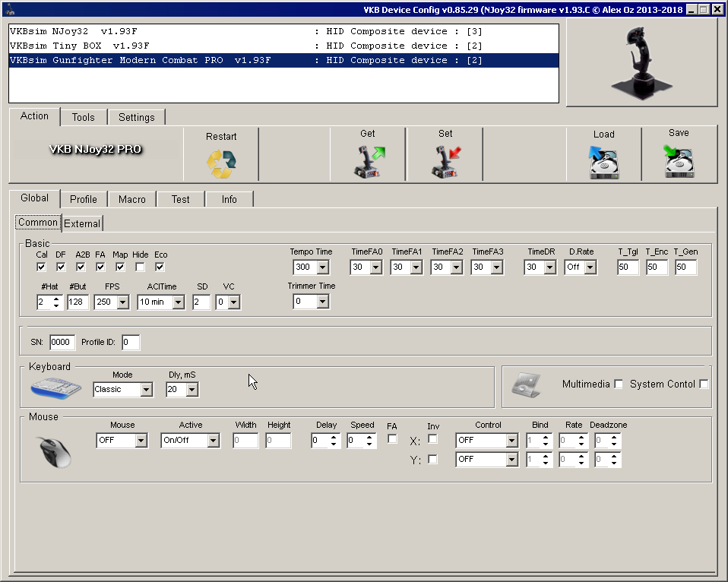Open the TimeFA1 dropdown
The width and height of the screenshot is (728, 582).
(x=416, y=267)
